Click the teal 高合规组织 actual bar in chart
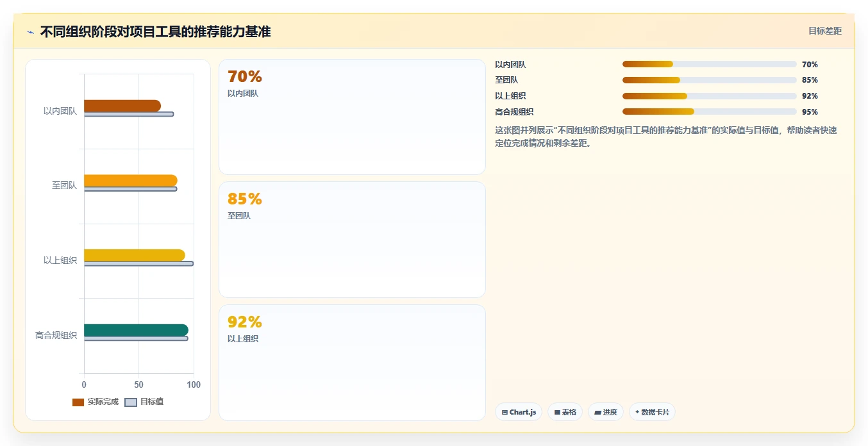 pyautogui.click(x=136, y=330)
